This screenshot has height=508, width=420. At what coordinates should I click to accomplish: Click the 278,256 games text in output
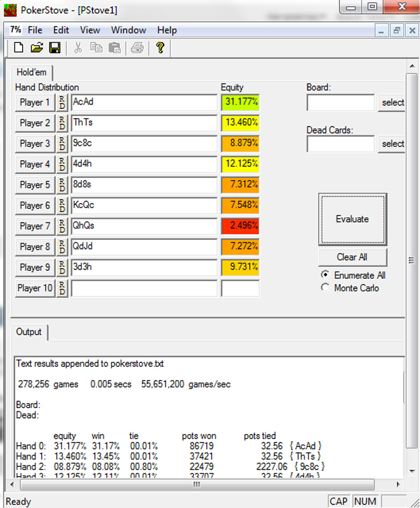pos(48,384)
